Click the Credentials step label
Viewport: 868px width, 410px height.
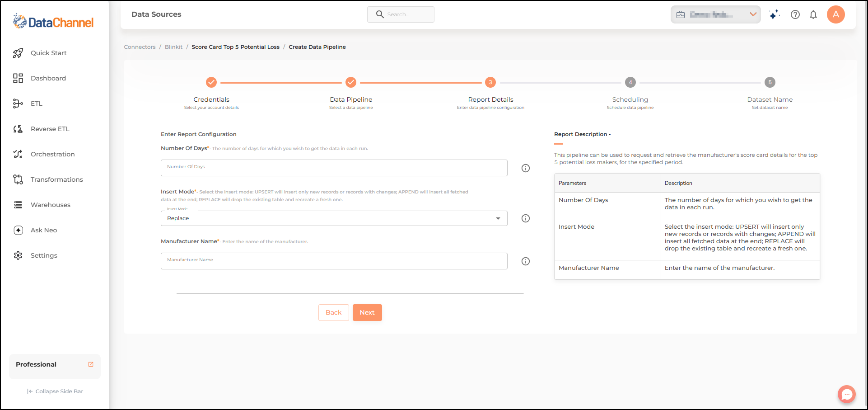[x=211, y=99]
